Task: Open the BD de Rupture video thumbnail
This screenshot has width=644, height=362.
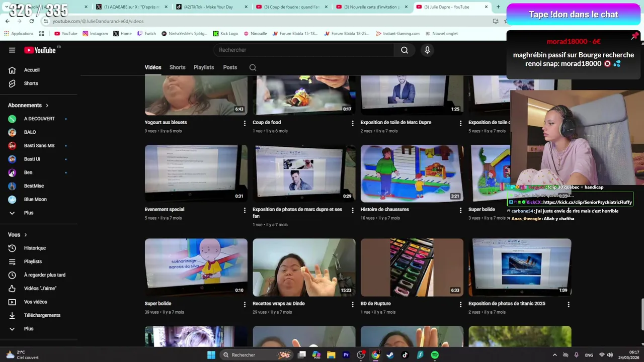Action: (412, 267)
